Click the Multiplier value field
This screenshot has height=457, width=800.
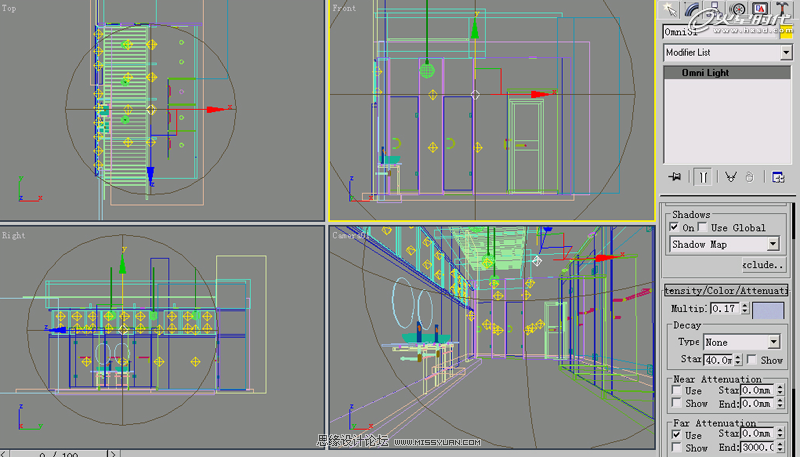coord(724,309)
